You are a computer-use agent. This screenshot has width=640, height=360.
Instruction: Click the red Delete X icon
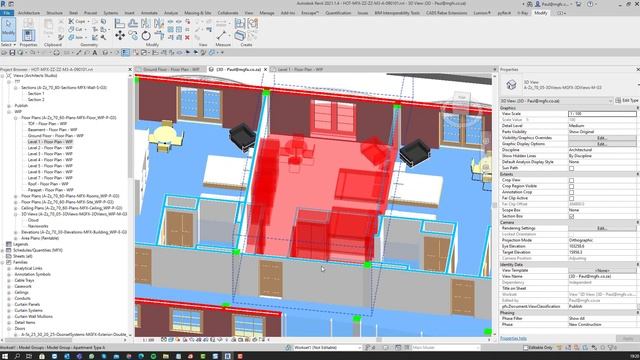point(187,37)
